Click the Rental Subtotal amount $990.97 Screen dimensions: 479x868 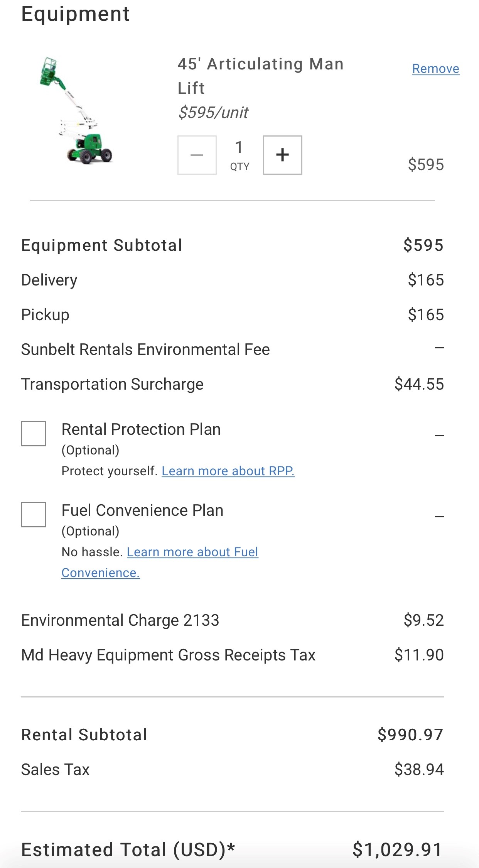pos(410,735)
